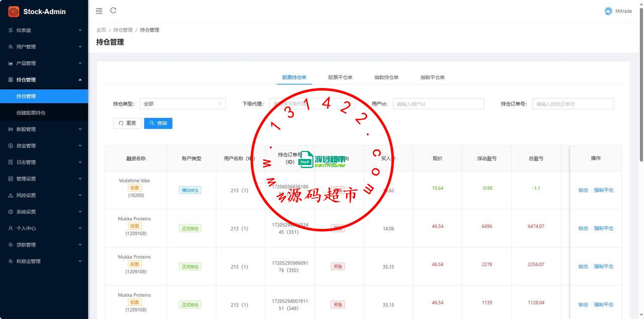Click 强制平仓 in the order 349 row
The width and height of the screenshot is (644, 319).
[604, 305]
